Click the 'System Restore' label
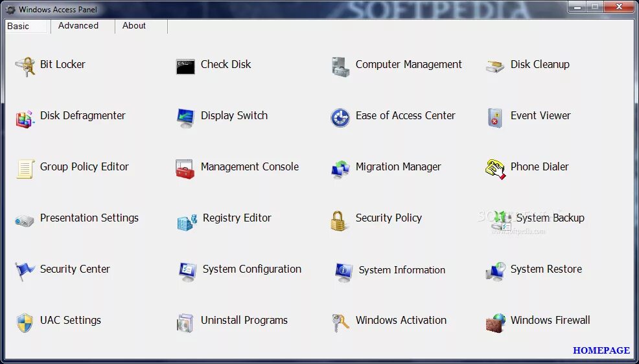Image resolution: width=639 pixels, height=364 pixels. coord(546,269)
